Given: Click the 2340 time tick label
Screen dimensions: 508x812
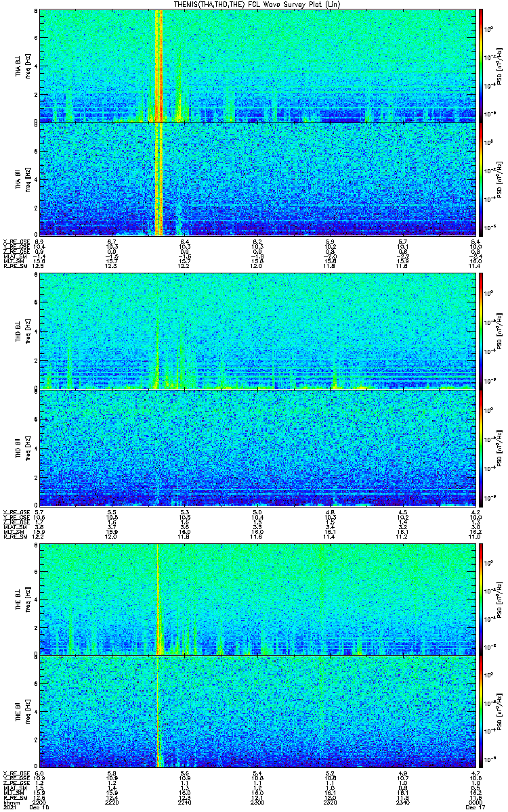Looking at the screenshot, I should [x=403, y=801].
